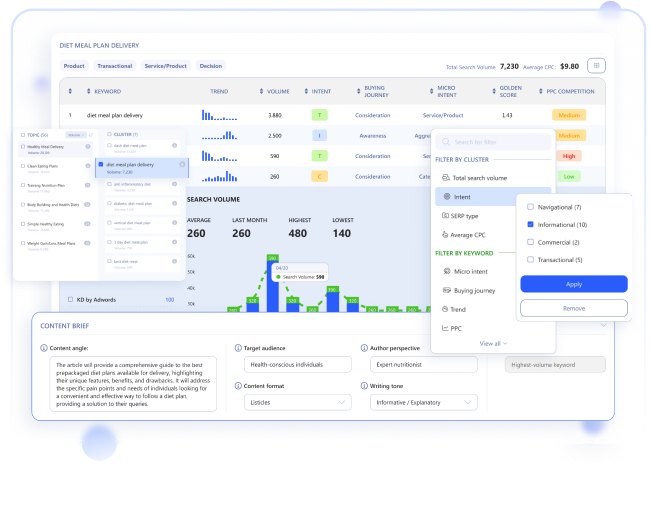The image size is (650, 509).
Task: Click the Apply button
Action: [x=574, y=284]
